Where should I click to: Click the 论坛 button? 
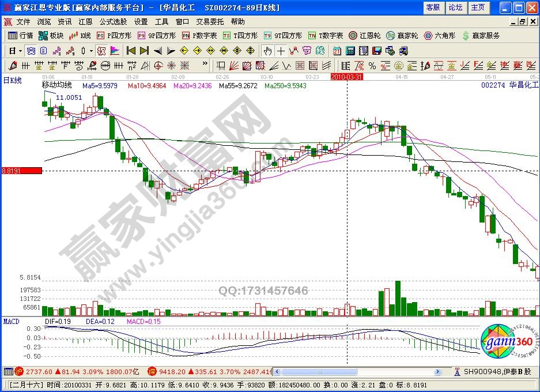(455, 7)
